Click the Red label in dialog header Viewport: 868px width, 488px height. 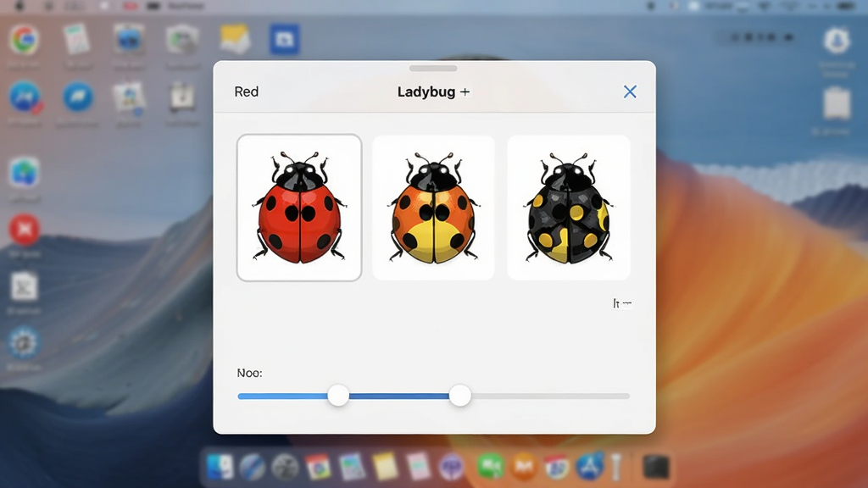247,91
